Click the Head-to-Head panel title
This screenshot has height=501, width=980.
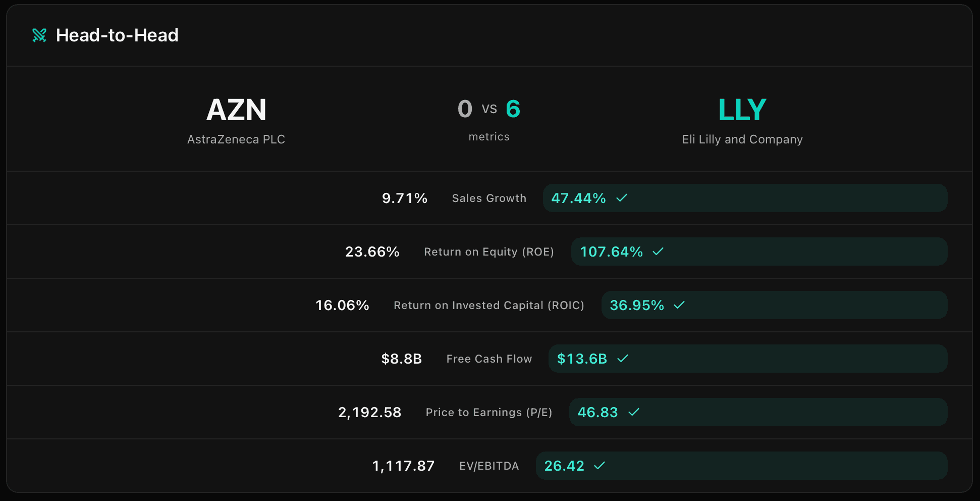pyautogui.click(x=117, y=35)
